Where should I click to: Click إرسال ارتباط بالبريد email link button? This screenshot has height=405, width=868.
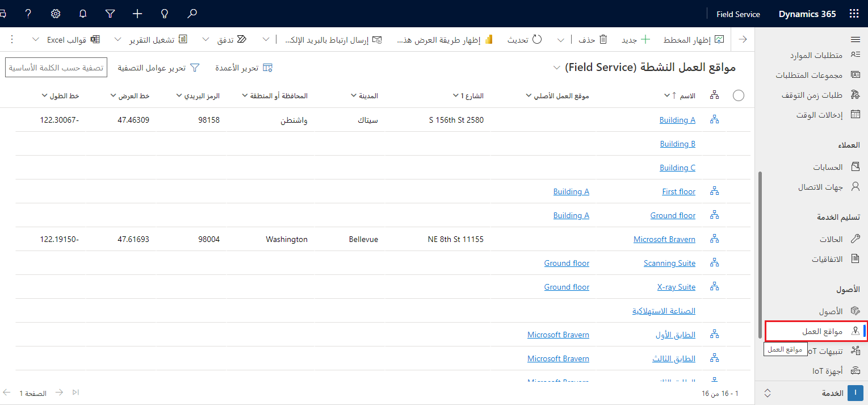click(333, 40)
